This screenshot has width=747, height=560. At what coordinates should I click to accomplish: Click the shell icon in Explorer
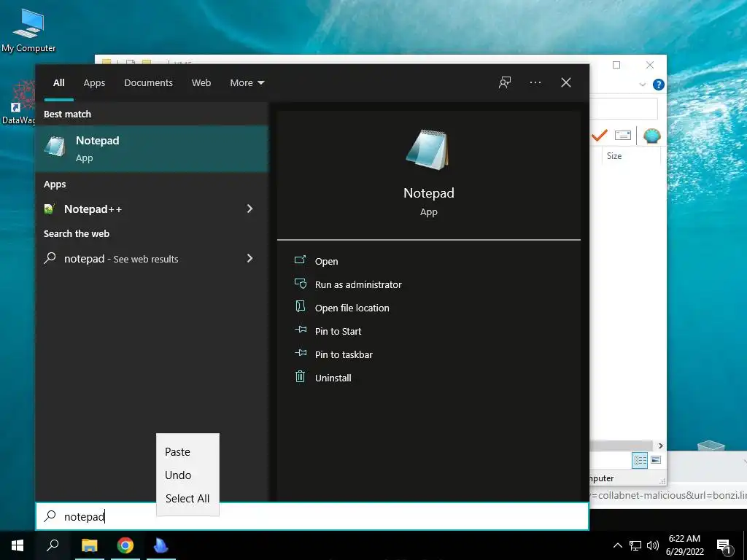pos(651,136)
